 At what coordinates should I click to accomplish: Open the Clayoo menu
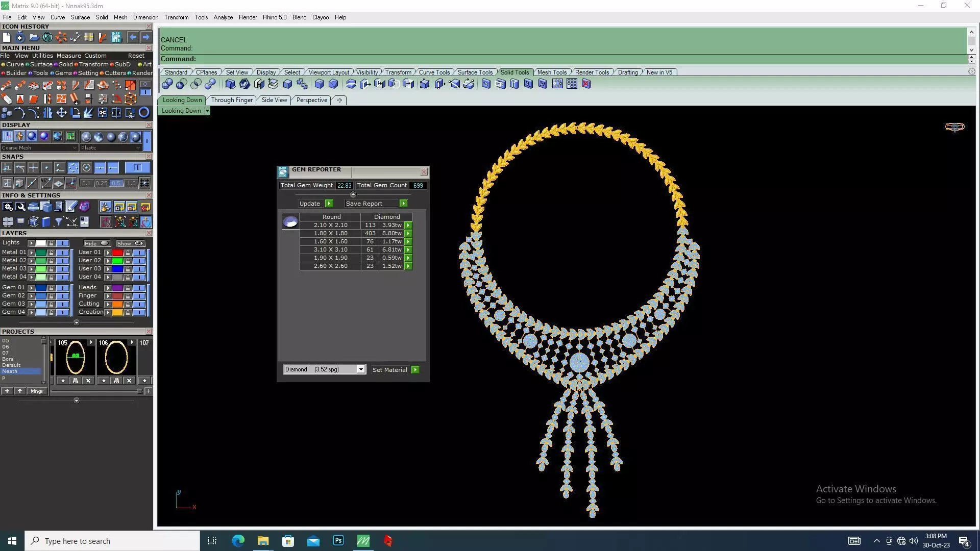point(320,17)
